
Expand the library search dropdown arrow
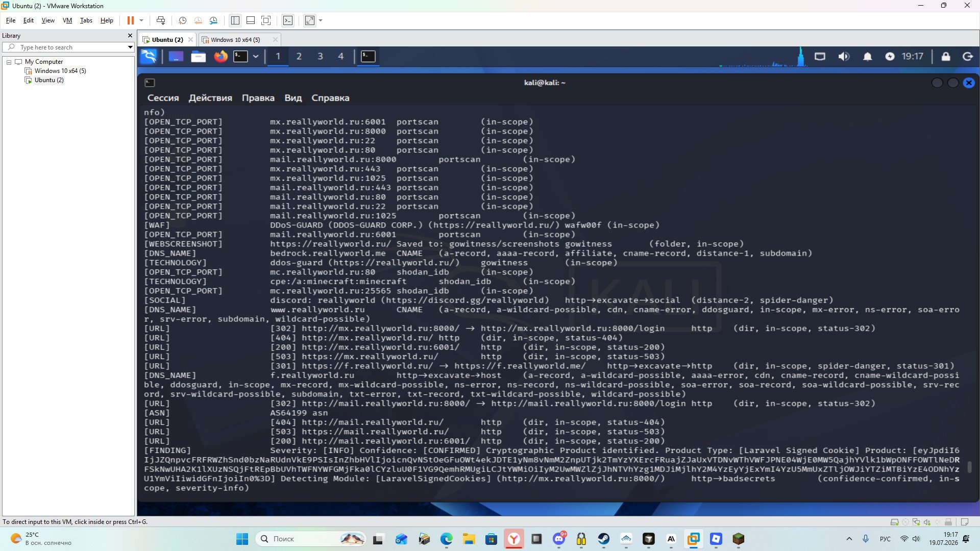pos(130,47)
